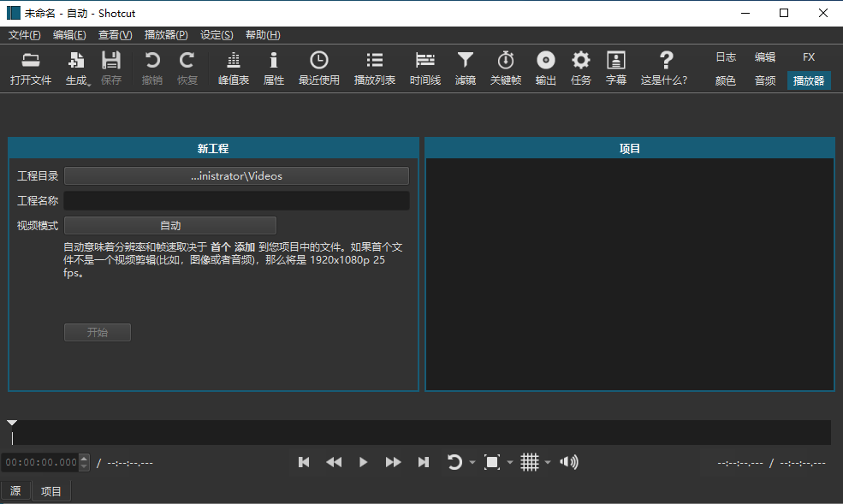Select the 项目 tab at bottom

51,491
